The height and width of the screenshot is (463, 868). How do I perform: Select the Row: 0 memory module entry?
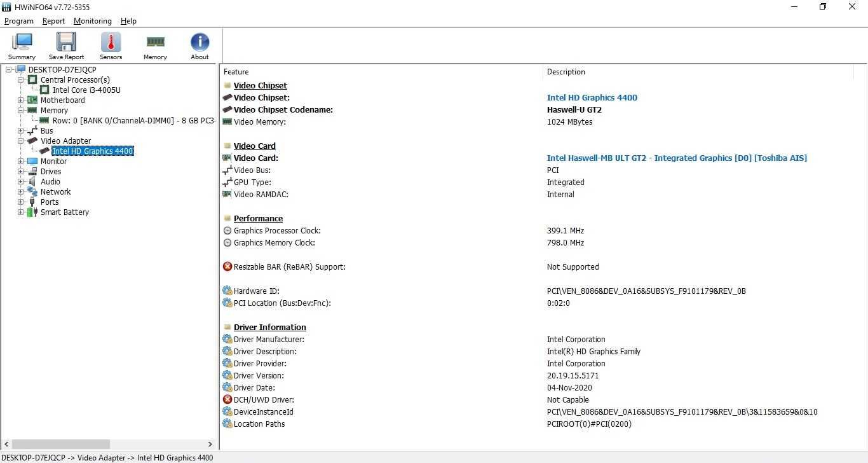133,120
